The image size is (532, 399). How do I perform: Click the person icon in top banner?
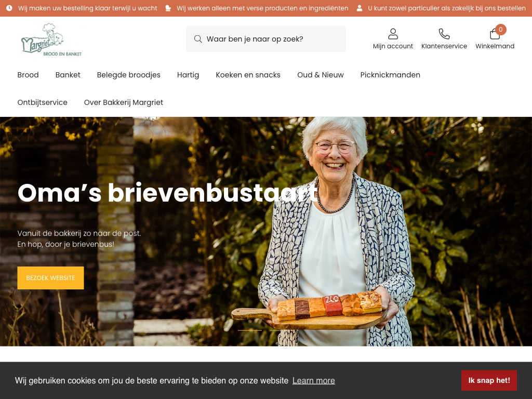360,8
